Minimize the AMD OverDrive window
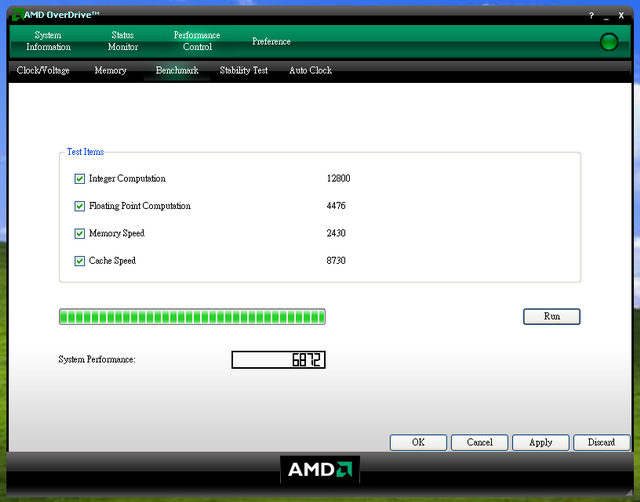 coord(606,16)
